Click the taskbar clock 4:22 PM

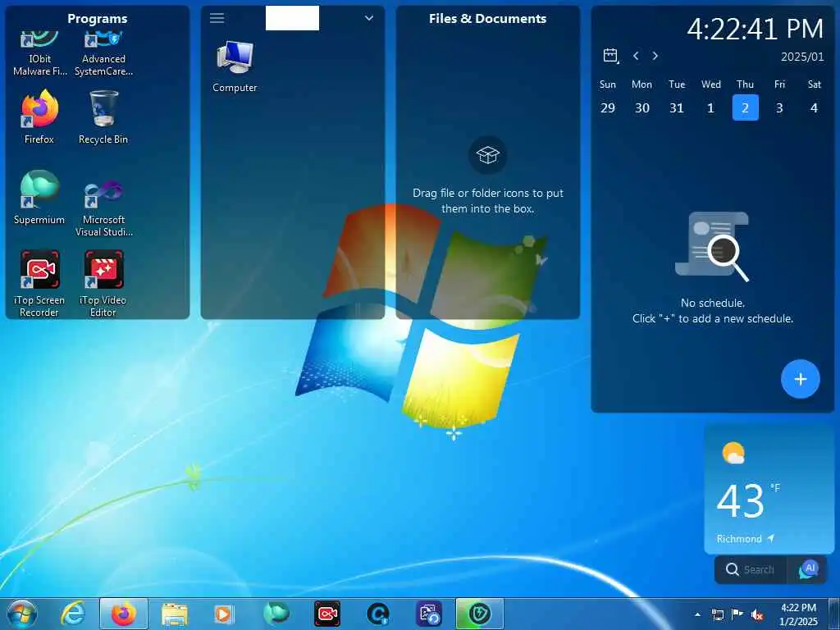pos(798,608)
